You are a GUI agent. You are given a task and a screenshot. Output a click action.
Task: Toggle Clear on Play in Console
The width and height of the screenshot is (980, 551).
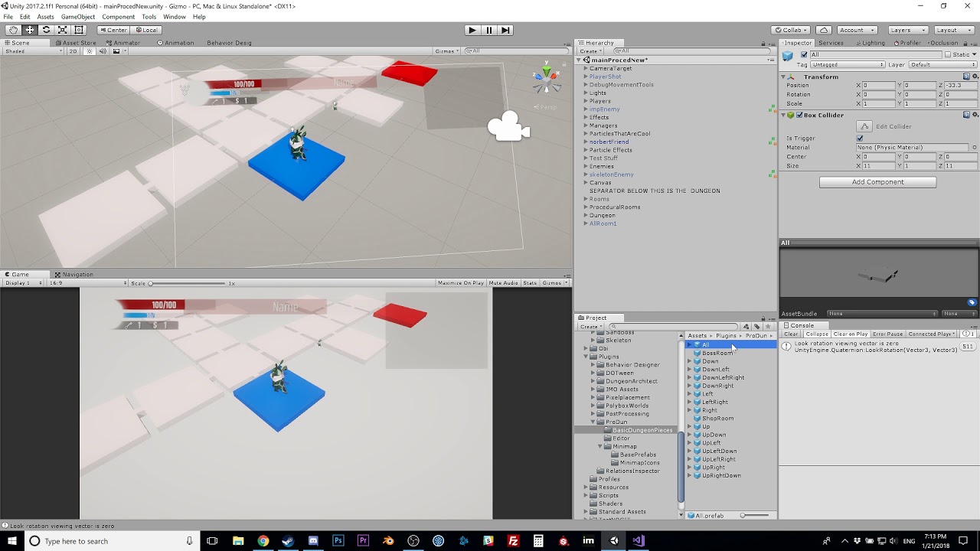coord(851,334)
